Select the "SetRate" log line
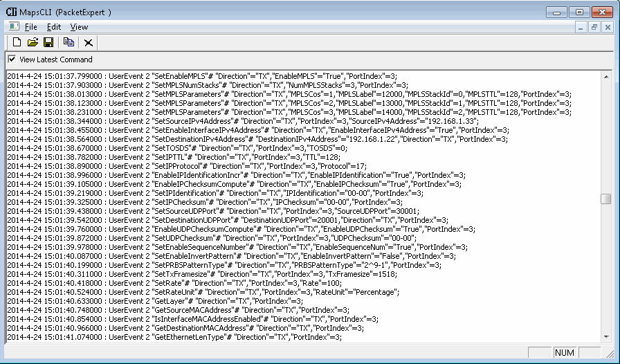The width and height of the screenshot is (620, 364). (x=174, y=283)
